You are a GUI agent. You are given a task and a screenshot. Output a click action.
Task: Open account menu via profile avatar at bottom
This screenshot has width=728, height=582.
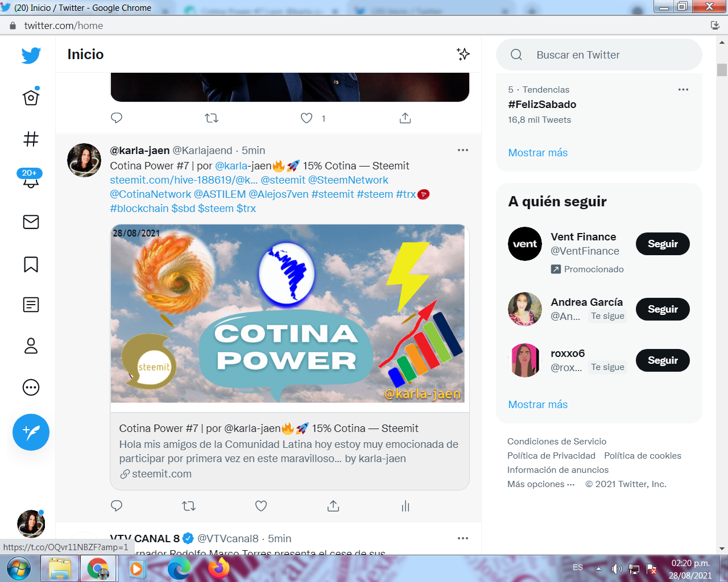pos(31,523)
